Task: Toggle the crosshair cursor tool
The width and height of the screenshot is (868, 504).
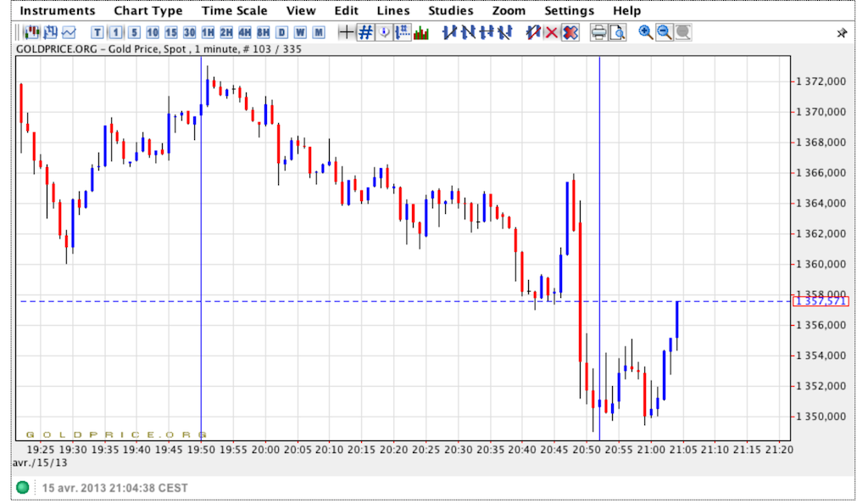Action: (346, 32)
